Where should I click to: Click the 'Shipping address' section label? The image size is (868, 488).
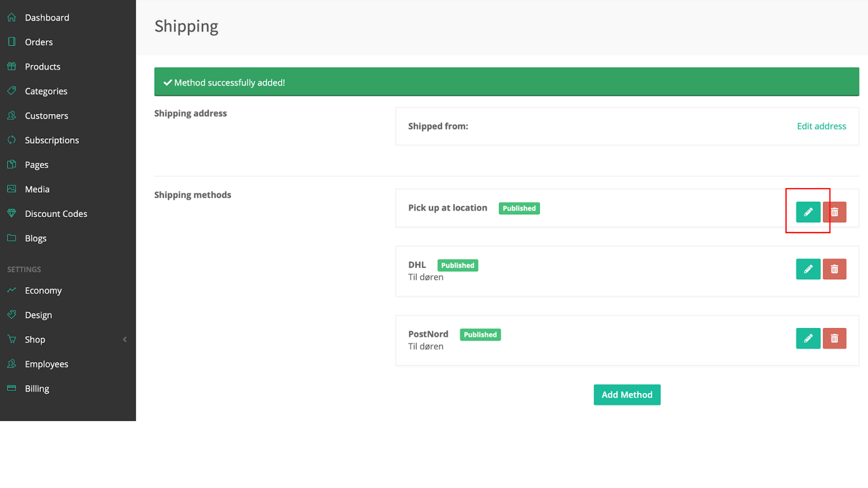[x=190, y=113]
